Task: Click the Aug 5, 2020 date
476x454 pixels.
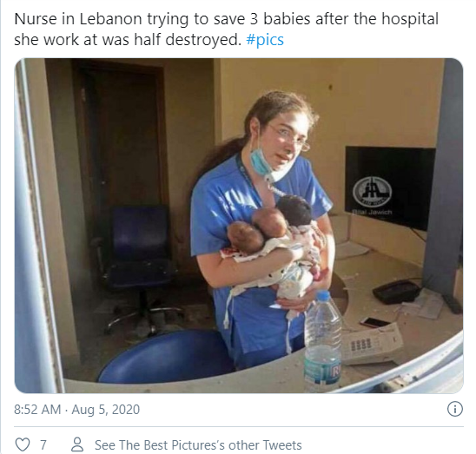Action: pyautogui.click(x=106, y=410)
